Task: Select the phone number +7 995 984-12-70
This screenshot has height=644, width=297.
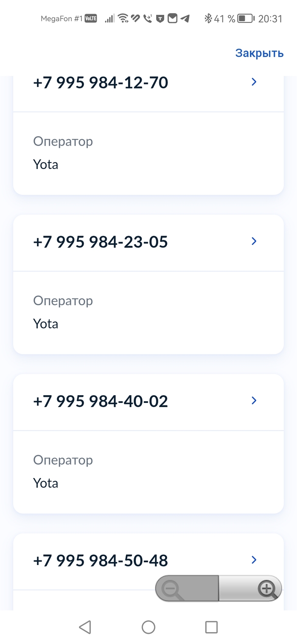Action: [x=101, y=82]
